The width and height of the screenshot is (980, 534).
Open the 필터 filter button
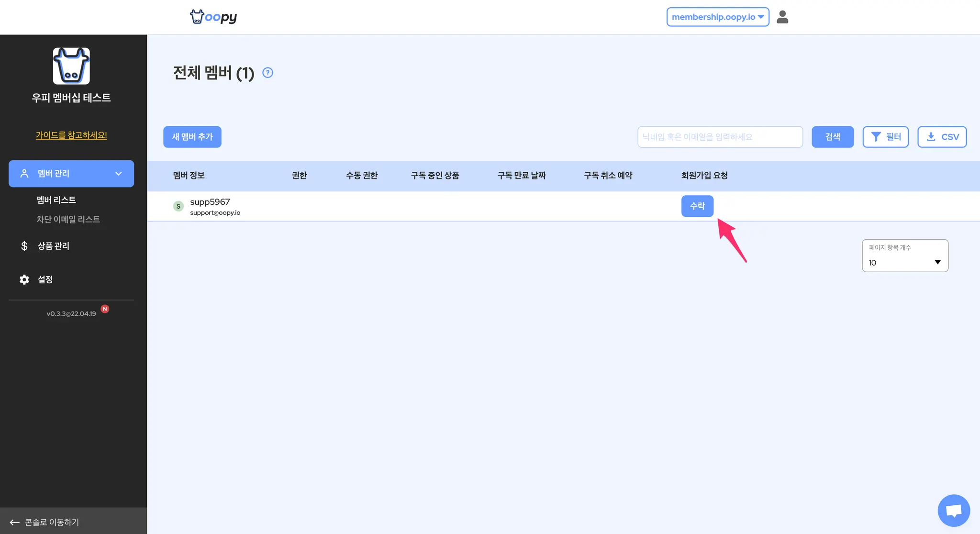(x=885, y=137)
